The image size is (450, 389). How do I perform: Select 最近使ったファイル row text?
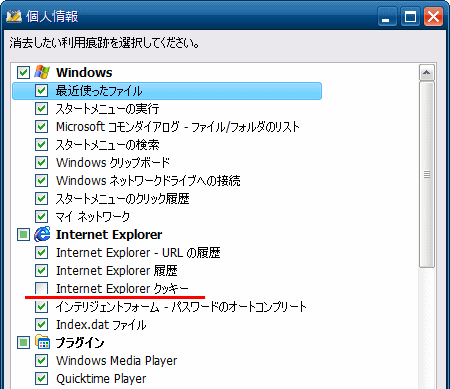click(x=99, y=91)
